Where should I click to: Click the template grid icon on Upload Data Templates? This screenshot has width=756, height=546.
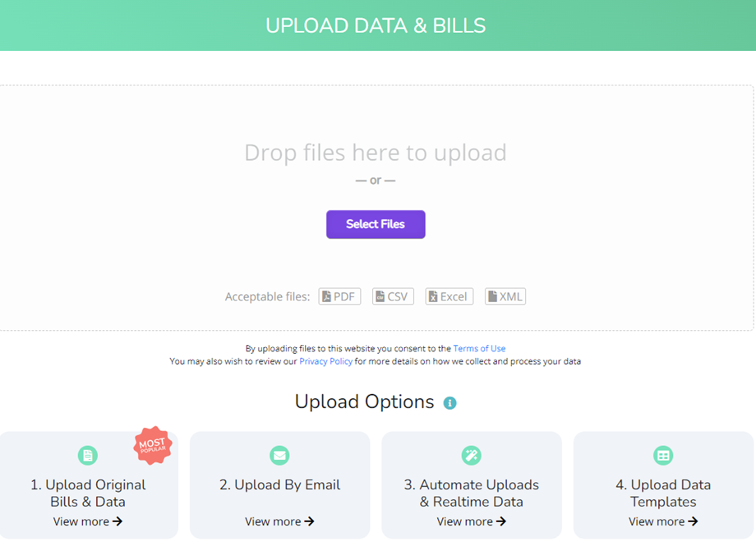pos(662,455)
